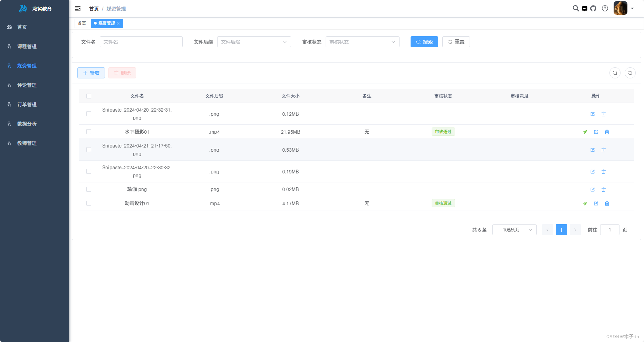Click the 4.17MB file size cell
The width and height of the screenshot is (644, 342).
click(290, 203)
